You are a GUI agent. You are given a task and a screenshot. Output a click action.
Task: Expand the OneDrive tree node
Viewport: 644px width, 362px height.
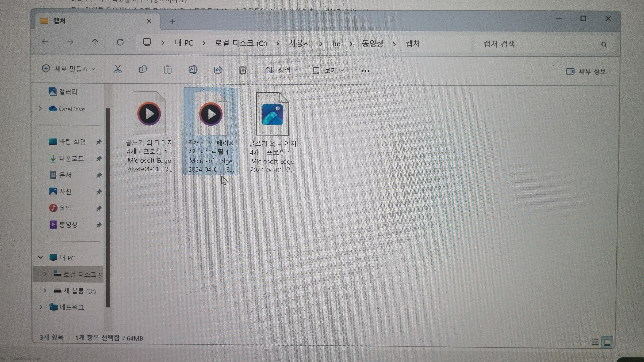coord(40,109)
